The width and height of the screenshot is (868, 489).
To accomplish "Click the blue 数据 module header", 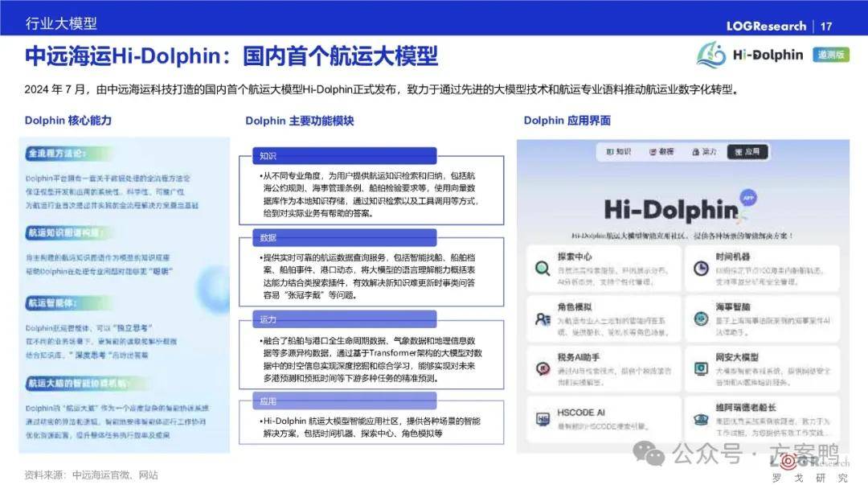I will (344, 237).
